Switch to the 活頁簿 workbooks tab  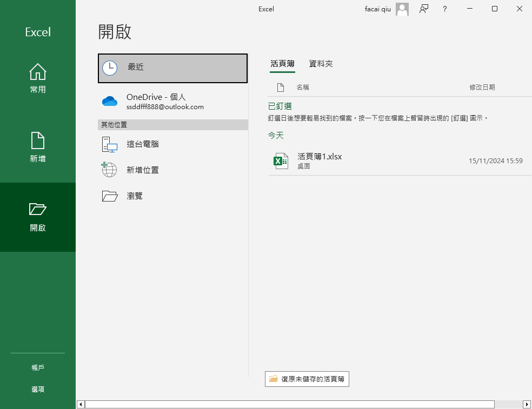click(282, 64)
